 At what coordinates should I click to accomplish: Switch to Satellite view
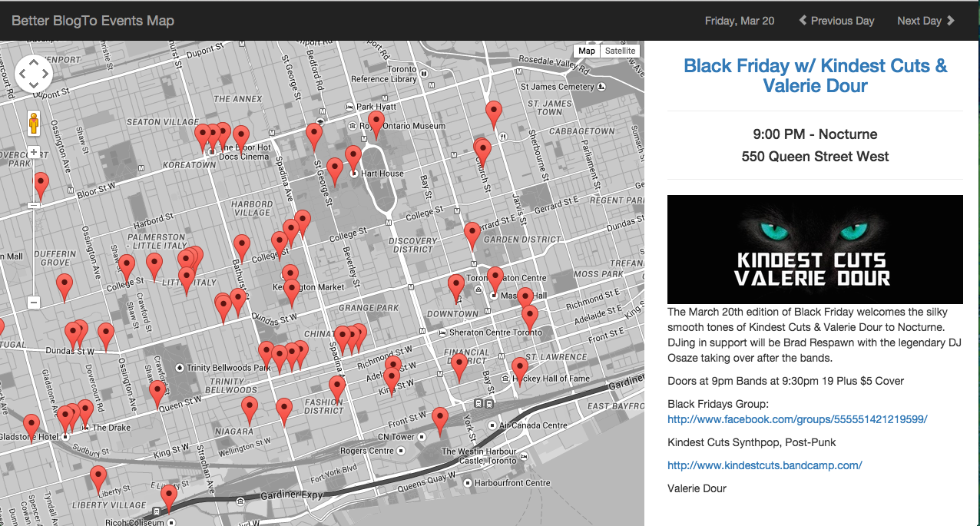620,51
